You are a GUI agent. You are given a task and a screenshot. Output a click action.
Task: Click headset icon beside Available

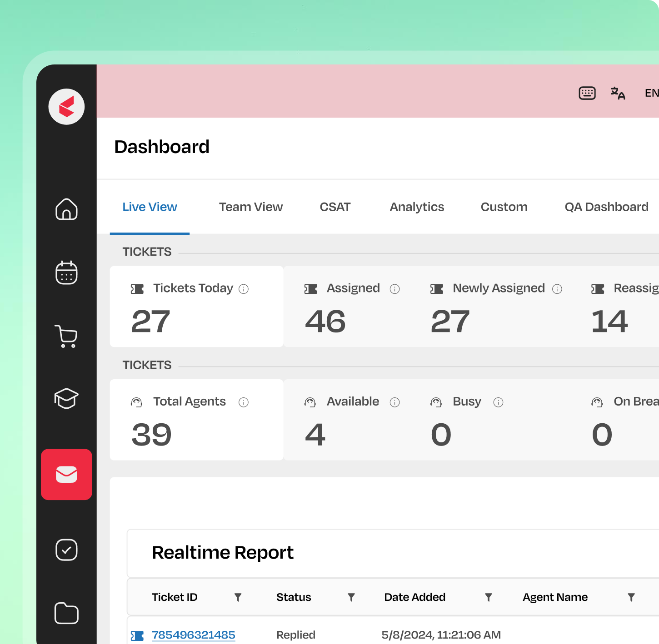coord(310,402)
